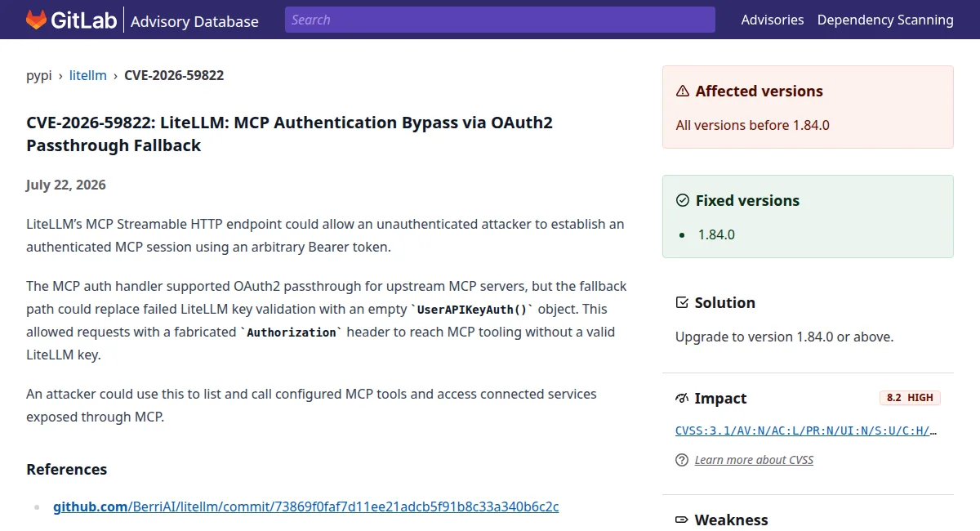Open the github.com BerriAI litellm commit reference
This screenshot has height=531, width=980.
pos(306,506)
